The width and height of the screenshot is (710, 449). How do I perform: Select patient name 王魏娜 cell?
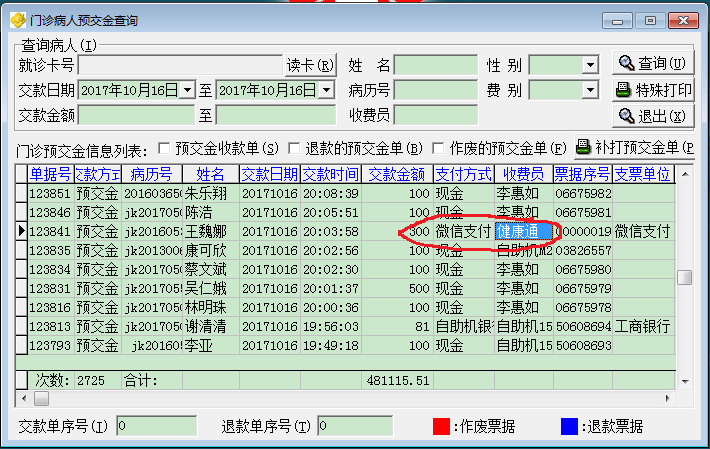pos(211,232)
